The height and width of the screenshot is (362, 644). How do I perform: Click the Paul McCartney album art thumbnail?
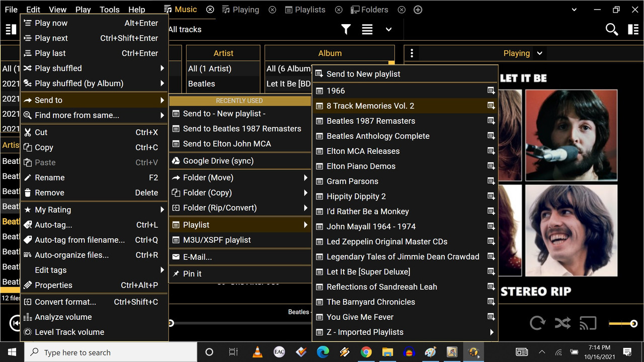(x=571, y=135)
